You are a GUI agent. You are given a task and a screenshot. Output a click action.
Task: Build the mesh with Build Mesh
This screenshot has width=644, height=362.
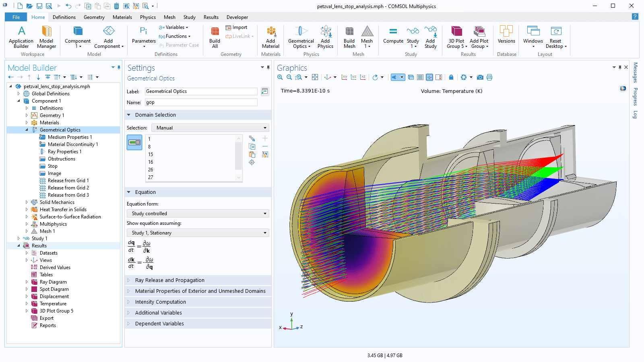[x=349, y=37]
